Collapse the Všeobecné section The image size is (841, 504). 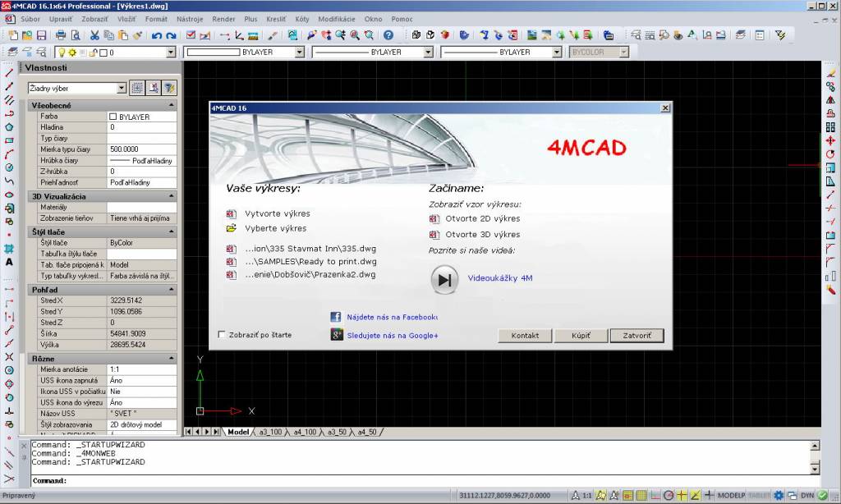click(x=171, y=105)
